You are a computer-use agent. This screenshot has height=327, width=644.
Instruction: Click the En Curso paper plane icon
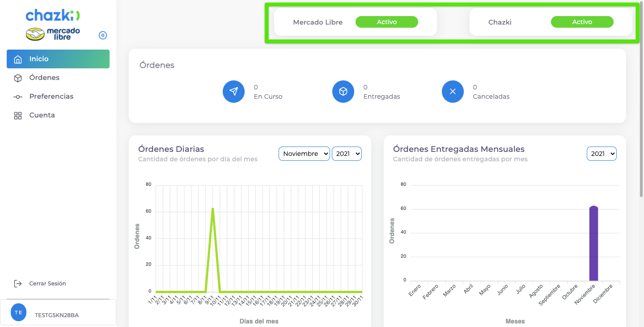coord(233,92)
